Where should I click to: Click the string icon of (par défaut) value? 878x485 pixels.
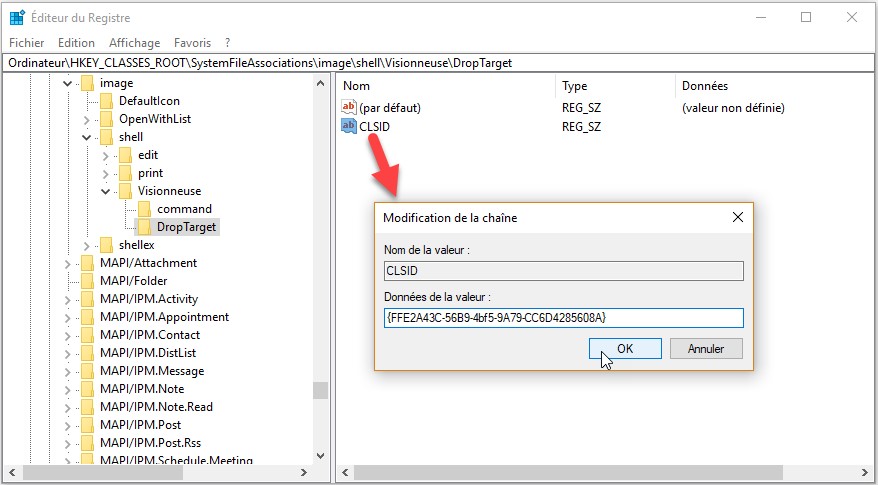349,106
